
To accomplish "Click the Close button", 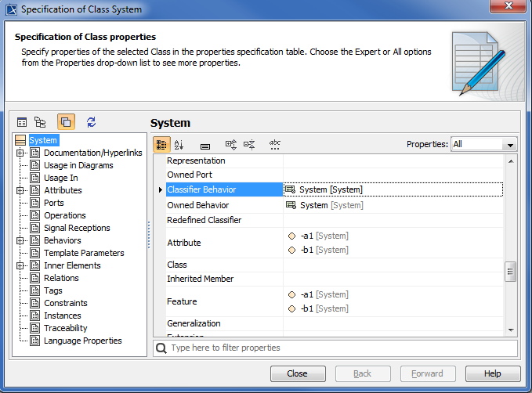I will 297,373.
